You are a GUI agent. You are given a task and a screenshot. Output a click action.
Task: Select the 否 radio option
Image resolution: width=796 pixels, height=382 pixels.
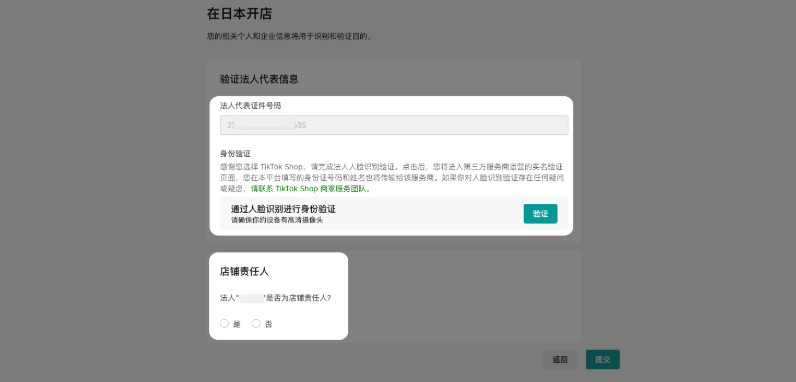point(256,324)
